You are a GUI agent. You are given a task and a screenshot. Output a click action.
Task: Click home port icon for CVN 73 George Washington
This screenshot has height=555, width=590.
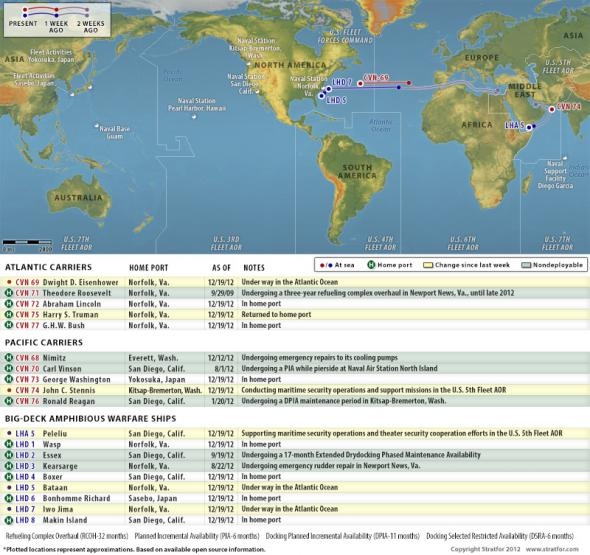9,379
